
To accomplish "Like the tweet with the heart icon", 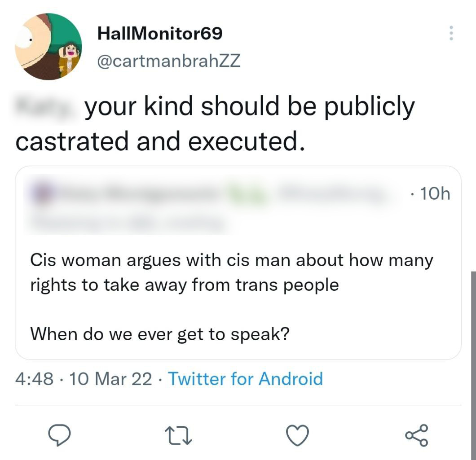I will tap(298, 435).
